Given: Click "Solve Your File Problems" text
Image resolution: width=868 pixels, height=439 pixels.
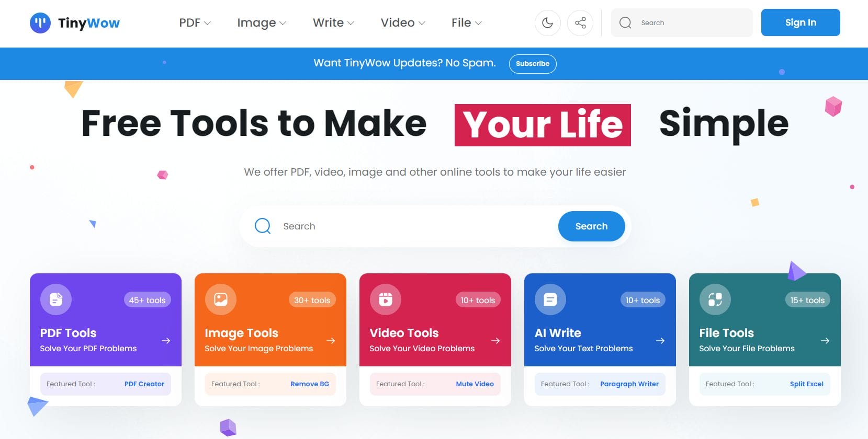Looking at the screenshot, I should coord(747,349).
